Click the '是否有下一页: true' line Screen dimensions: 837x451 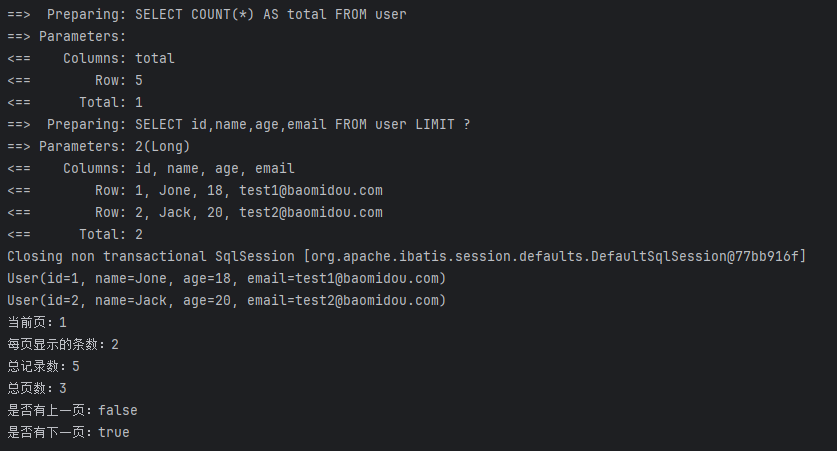coord(68,432)
